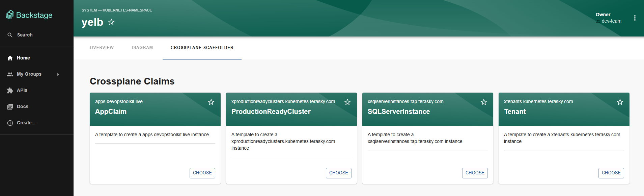
Task: Click the Backstage logo
Action: click(29, 15)
